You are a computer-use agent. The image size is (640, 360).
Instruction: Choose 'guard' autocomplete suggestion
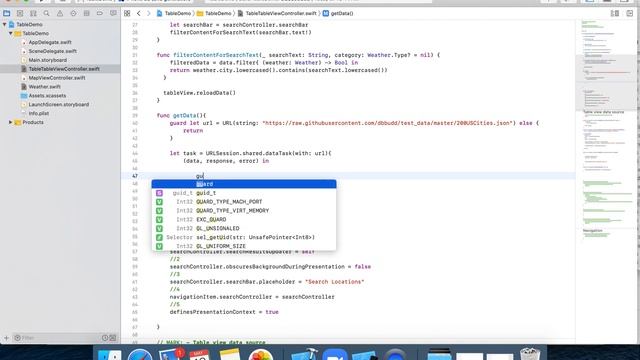coord(244,184)
